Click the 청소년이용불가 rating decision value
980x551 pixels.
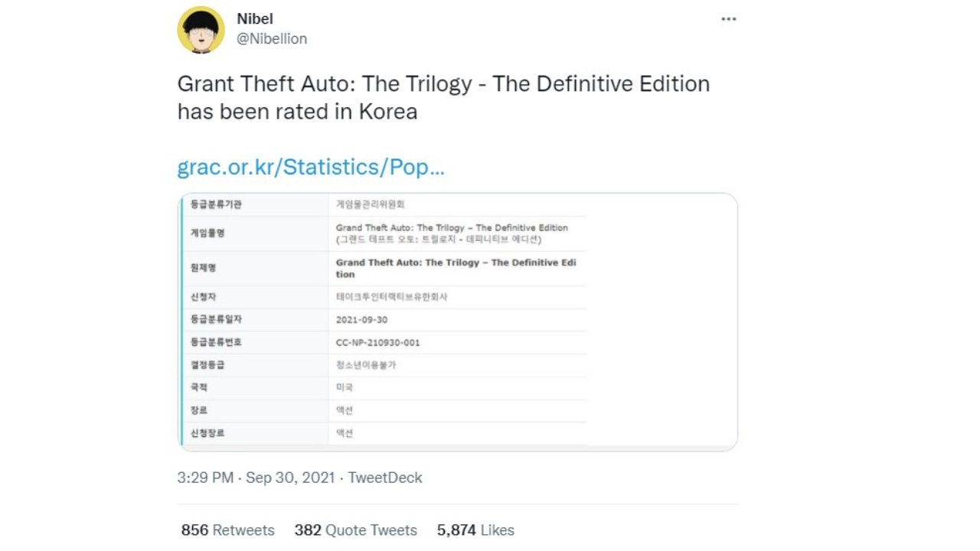click(x=366, y=365)
